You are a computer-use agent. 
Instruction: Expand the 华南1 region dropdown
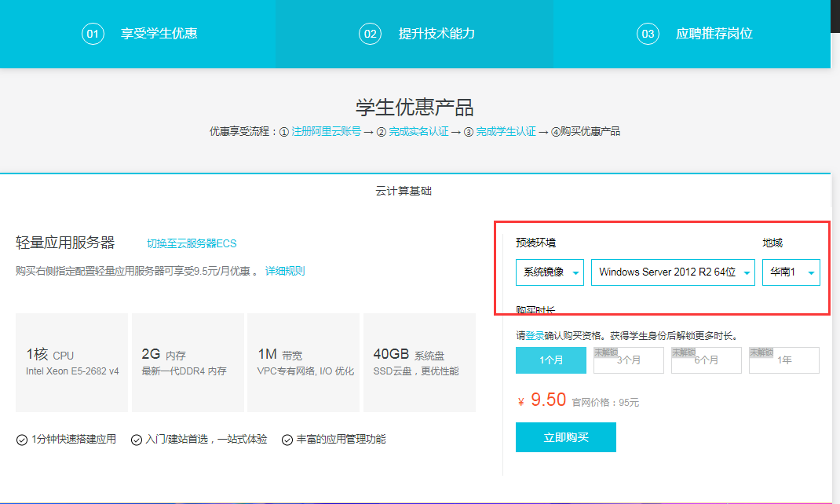tap(791, 272)
